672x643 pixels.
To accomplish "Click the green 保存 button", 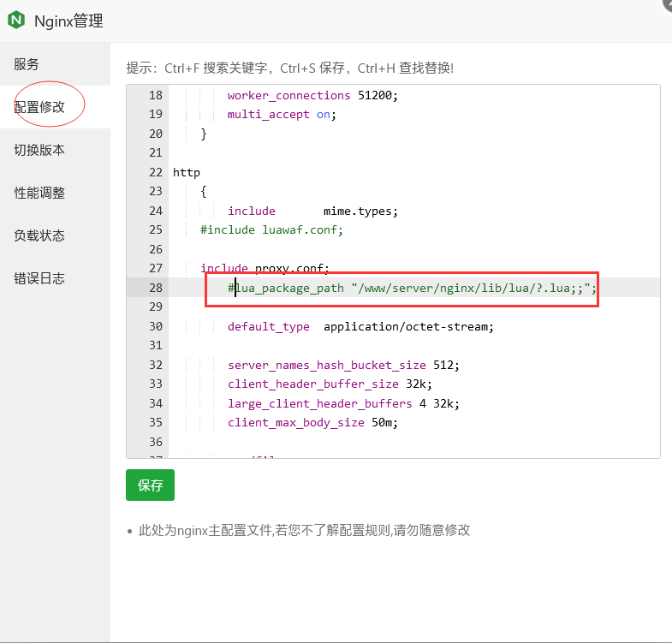I will 150,485.
